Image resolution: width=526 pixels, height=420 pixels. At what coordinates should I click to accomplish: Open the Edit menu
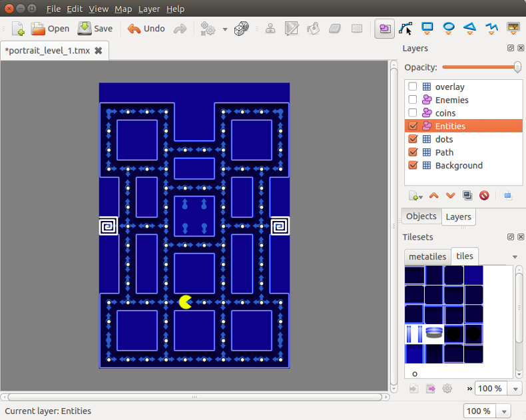click(75, 9)
